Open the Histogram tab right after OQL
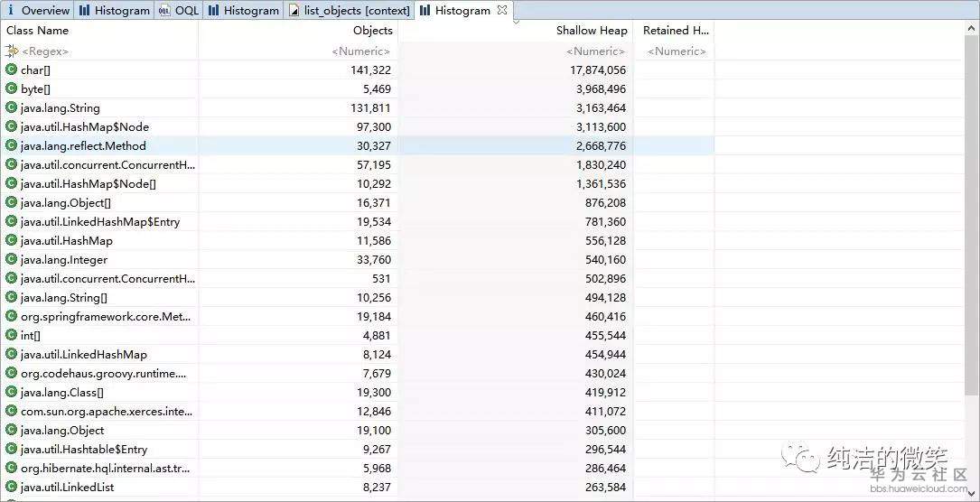 point(244,10)
